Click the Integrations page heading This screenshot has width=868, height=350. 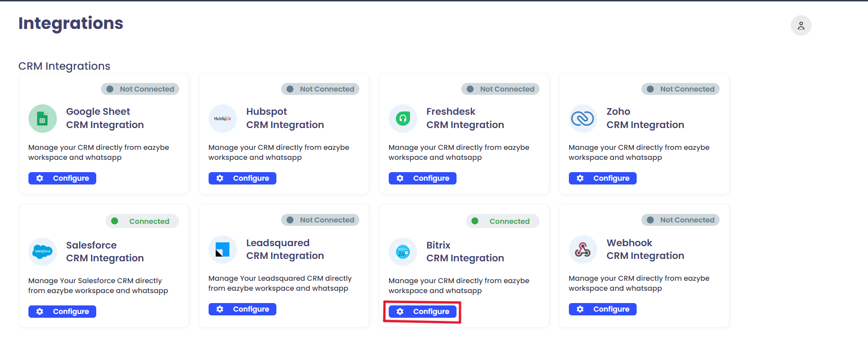click(x=71, y=23)
